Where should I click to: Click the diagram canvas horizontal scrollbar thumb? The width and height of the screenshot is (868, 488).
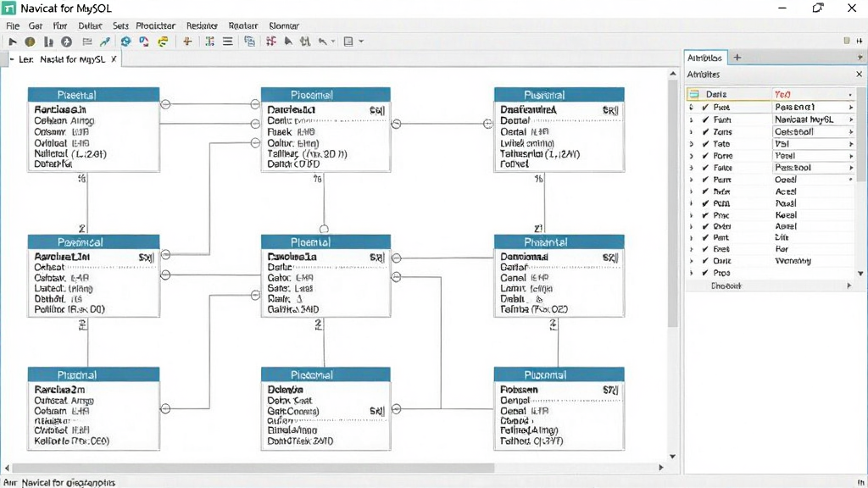point(253,468)
